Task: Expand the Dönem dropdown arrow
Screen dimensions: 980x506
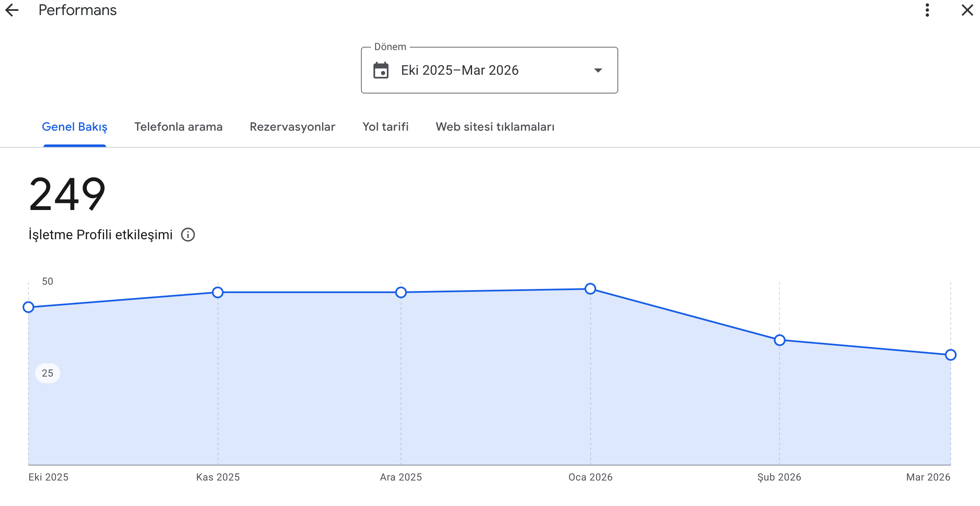Action: (598, 70)
